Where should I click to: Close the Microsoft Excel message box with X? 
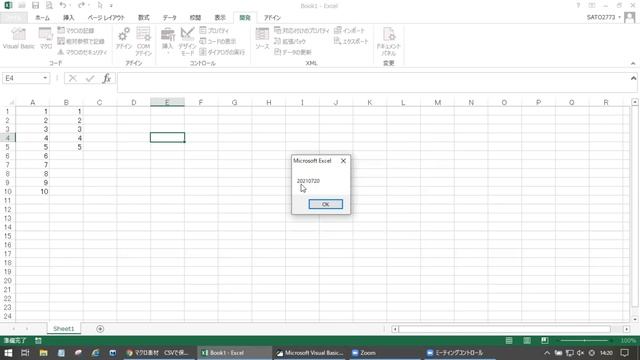(x=343, y=161)
